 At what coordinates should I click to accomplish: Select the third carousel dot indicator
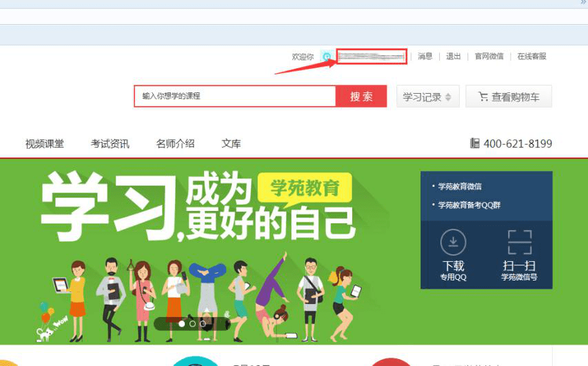(x=203, y=323)
